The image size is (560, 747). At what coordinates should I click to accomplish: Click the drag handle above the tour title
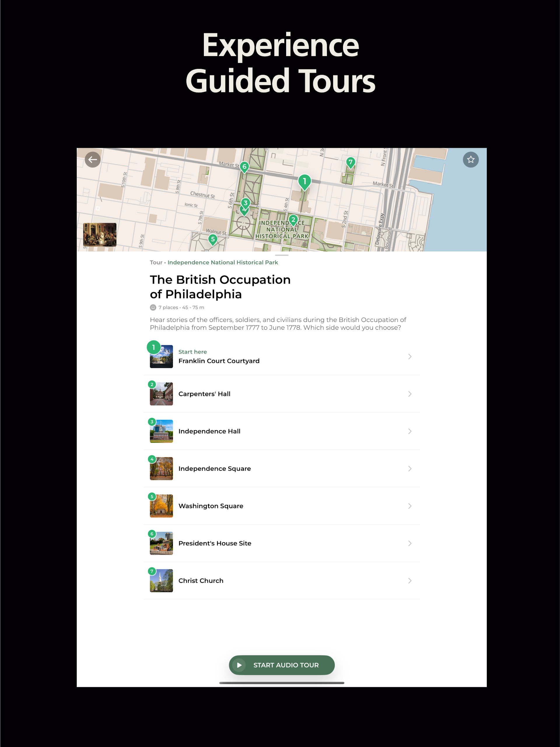pyautogui.click(x=282, y=256)
